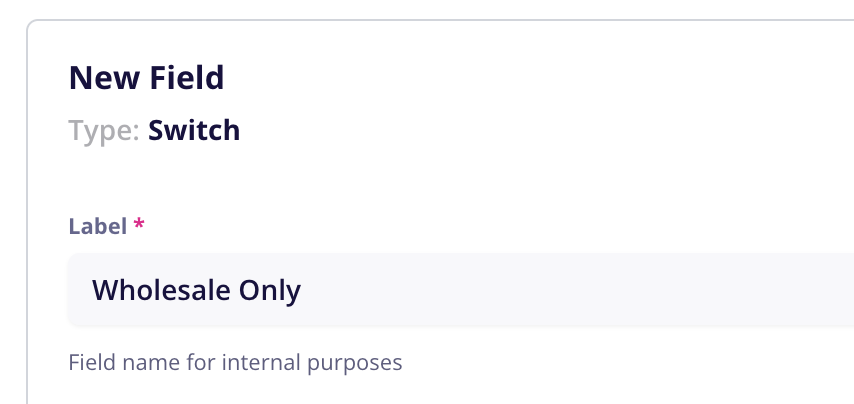Click blank card area right of "New Field"
Screen dimensions: 854x404
(540, 77)
